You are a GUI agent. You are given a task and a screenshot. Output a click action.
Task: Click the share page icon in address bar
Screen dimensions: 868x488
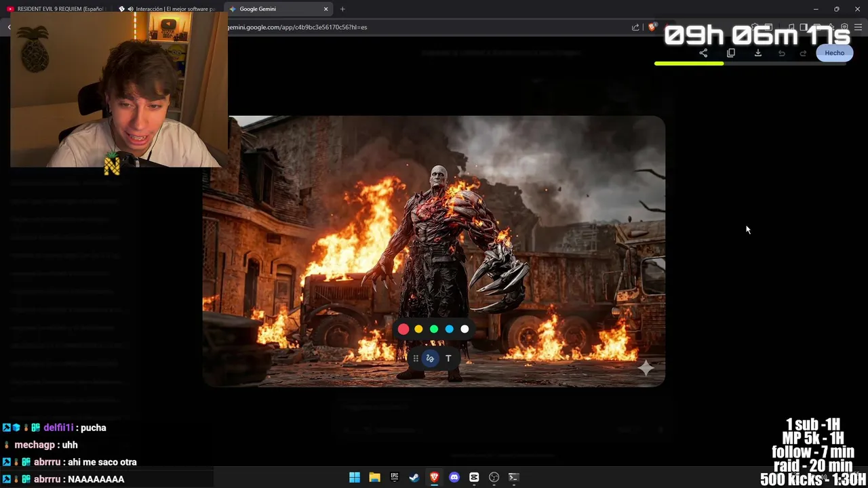[x=635, y=27]
